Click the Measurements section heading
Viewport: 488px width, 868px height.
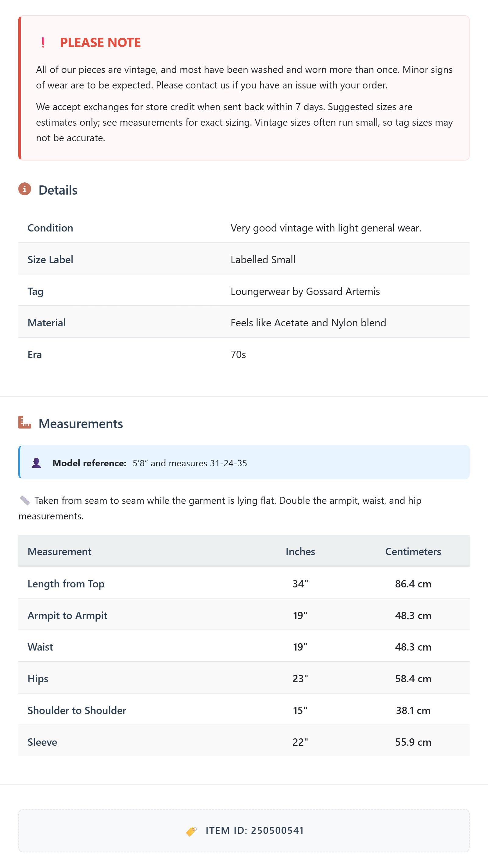coord(81,424)
